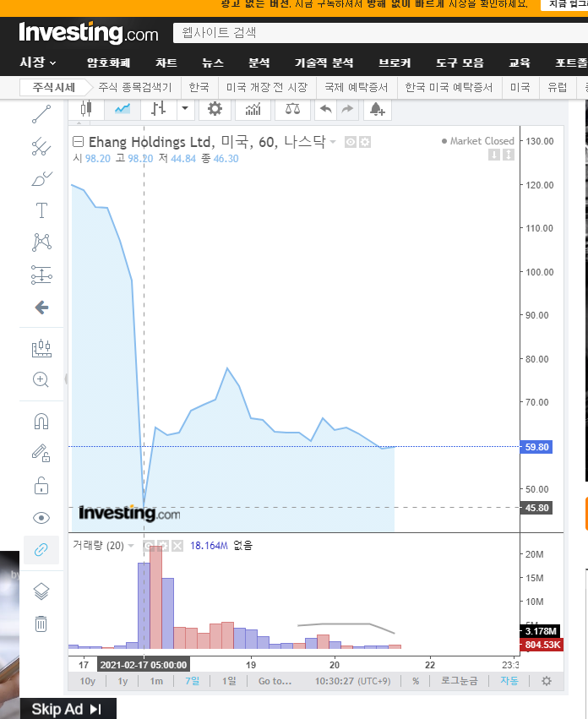Click the undo arrow
588x719 pixels.
[x=325, y=109]
